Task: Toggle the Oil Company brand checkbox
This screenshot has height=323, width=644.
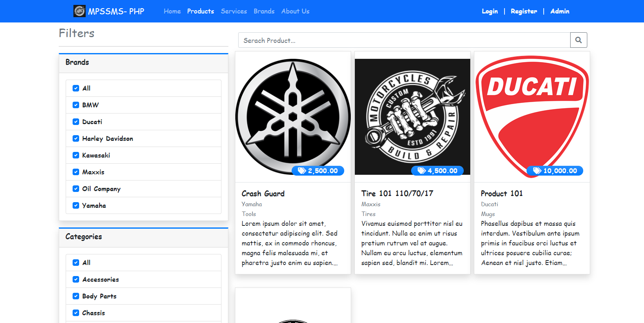Action: [76, 189]
